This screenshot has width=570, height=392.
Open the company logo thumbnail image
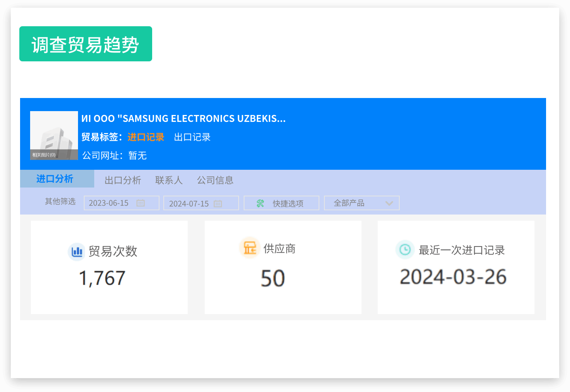tap(54, 135)
